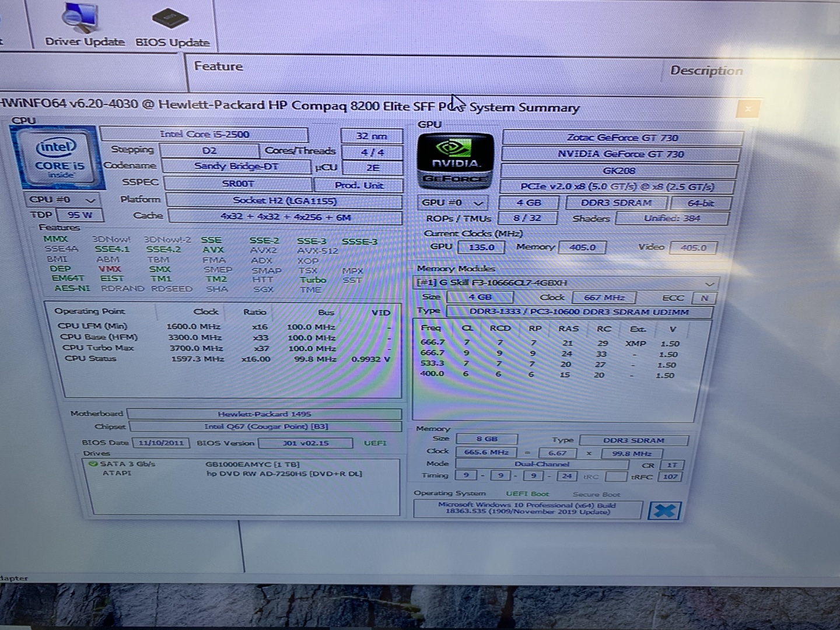Viewport: 840px width, 630px height.
Task: Open the CPU #0 selector dropdown
Action: pyautogui.click(x=62, y=199)
